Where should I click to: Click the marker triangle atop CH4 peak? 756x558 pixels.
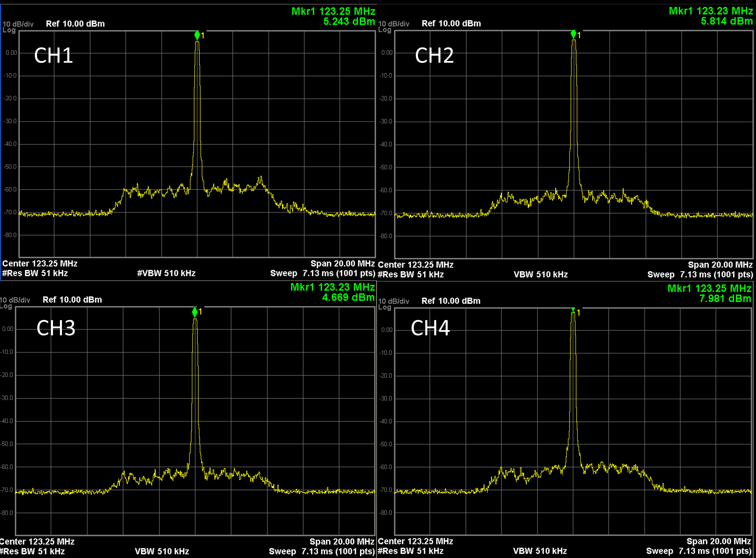573,309
